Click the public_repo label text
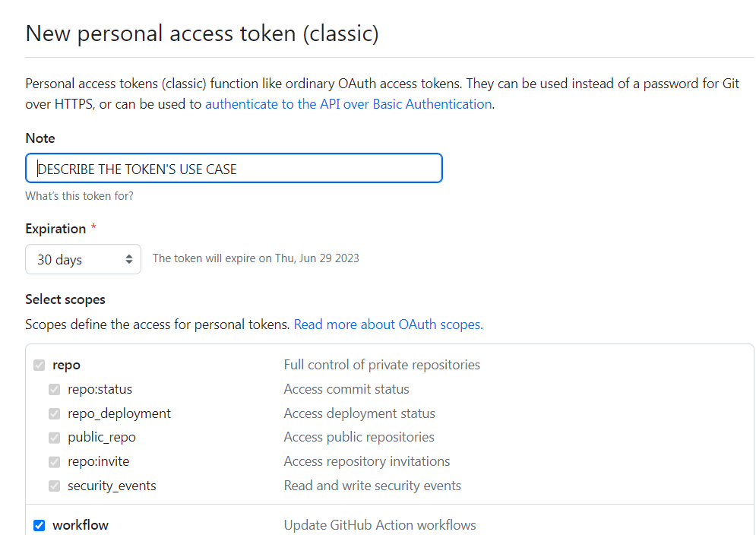Screen dimensions: 756x535 (102, 437)
